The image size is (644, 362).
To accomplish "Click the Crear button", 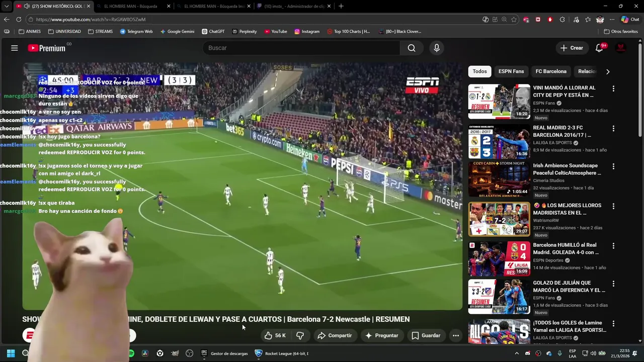I will (x=572, y=48).
